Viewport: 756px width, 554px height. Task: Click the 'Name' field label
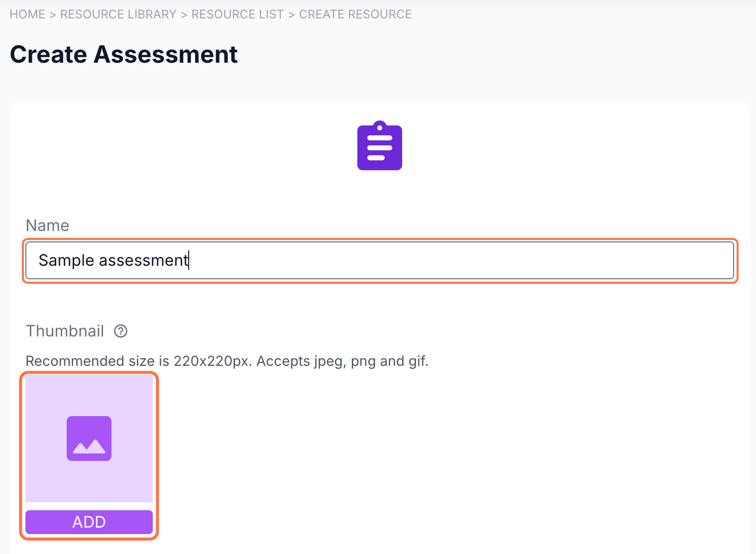point(47,225)
